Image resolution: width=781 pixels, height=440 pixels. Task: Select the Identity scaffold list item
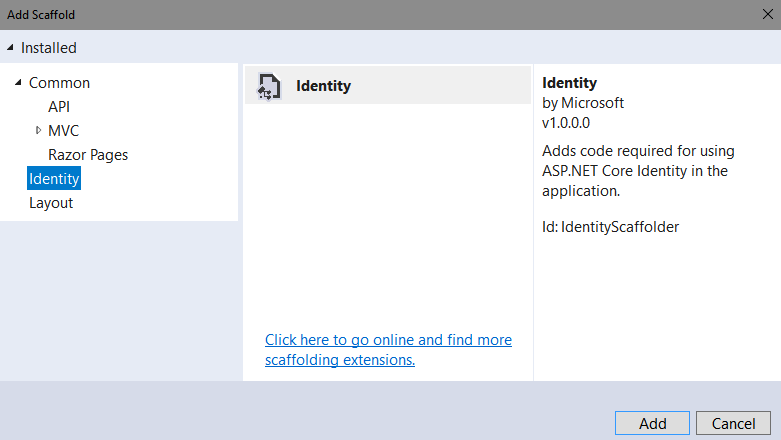[388, 86]
